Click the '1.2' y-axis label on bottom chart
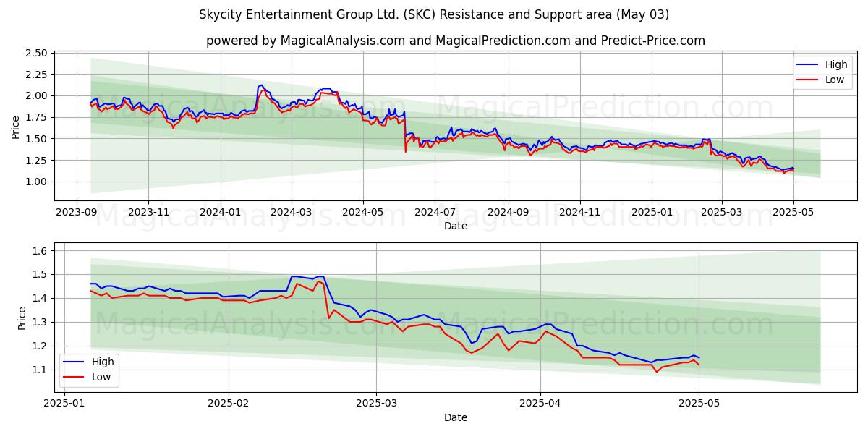The height and width of the screenshot is (434, 868). (x=40, y=346)
